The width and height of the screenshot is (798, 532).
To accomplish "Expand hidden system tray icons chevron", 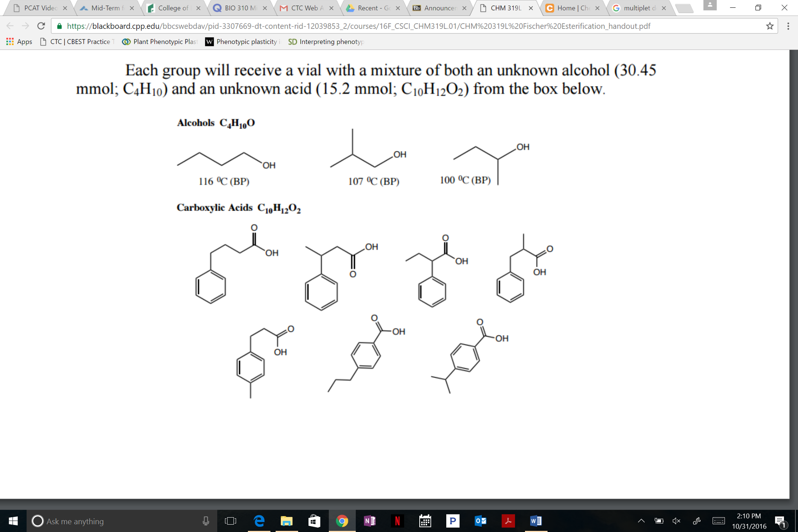I will pos(641,520).
